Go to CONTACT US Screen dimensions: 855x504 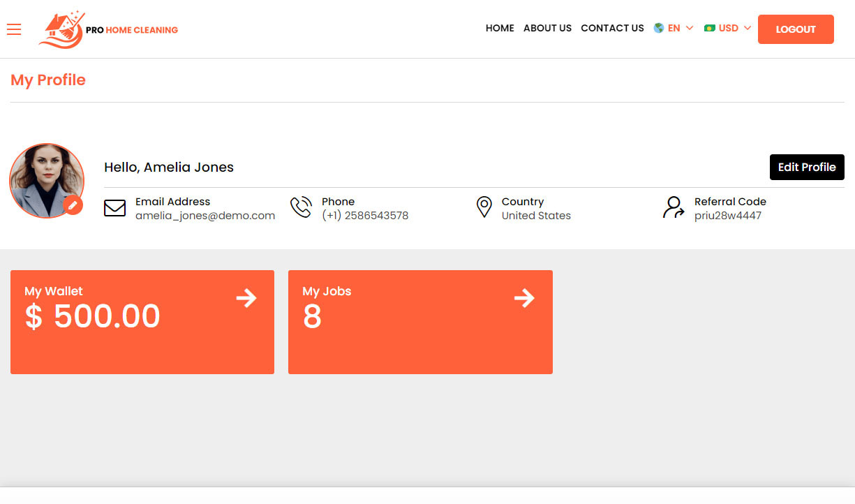[612, 29]
